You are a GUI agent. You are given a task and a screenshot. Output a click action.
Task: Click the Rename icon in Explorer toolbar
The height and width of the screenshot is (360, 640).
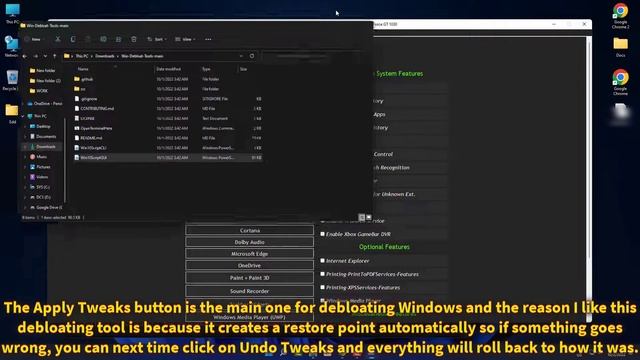[103, 39]
